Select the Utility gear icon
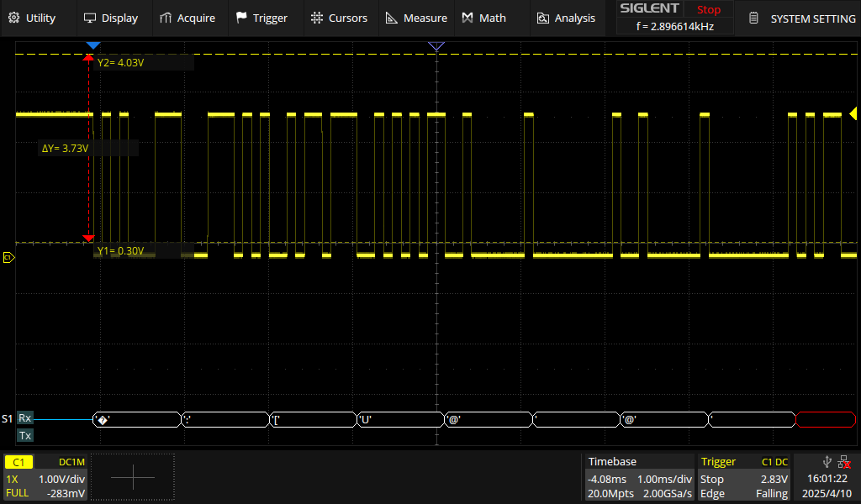The image size is (861, 504). tap(15, 17)
